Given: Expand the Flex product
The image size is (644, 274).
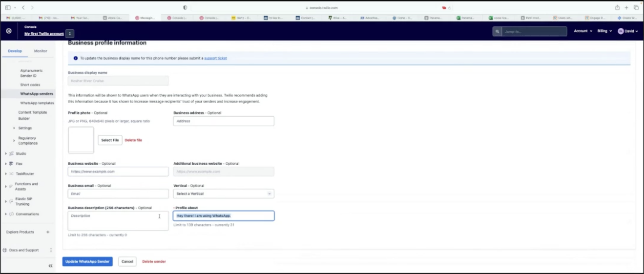Looking at the screenshot, I should pyautogui.click(x=6, y=164).
